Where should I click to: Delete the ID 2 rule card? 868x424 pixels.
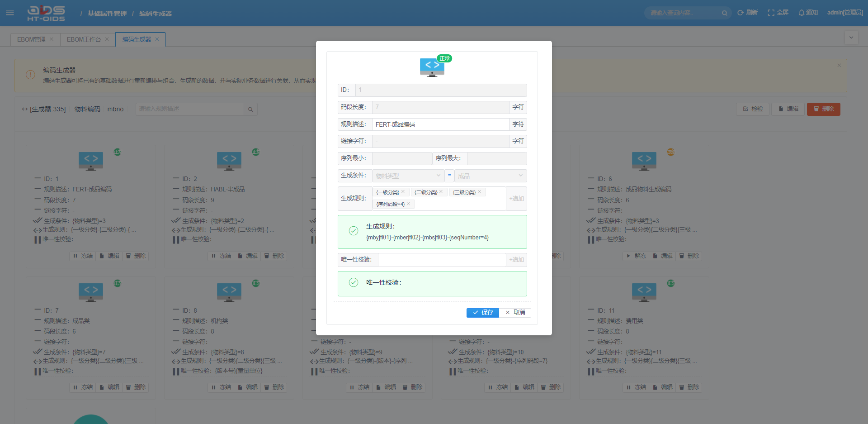tap(274, 256)
